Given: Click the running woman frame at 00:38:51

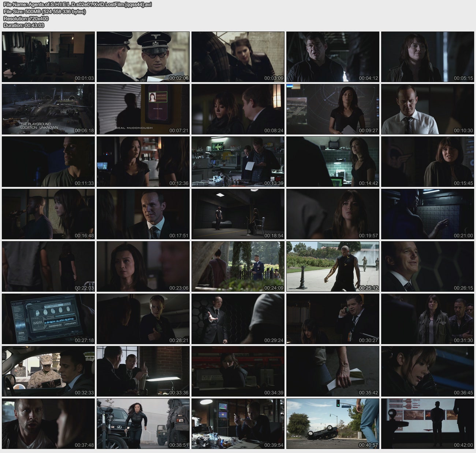Looking at the screenshot, I should [x=143, y=424].
